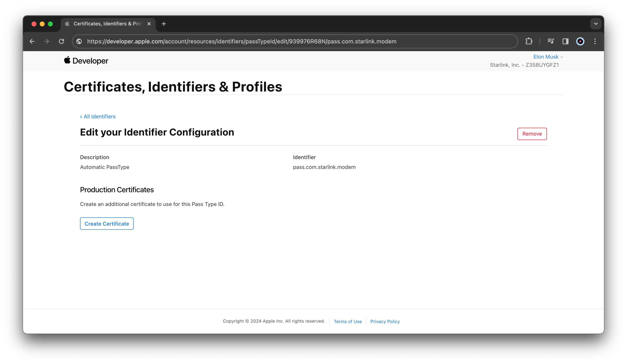
Task: Expand the tab search dropdown arrow
Action: [596, 24]
